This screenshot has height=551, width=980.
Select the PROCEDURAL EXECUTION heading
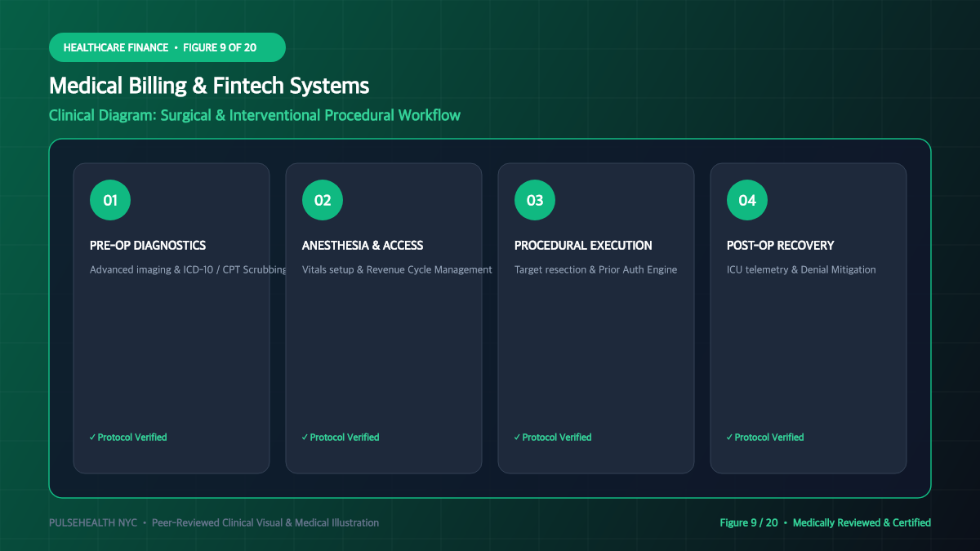tap(583, 245)
